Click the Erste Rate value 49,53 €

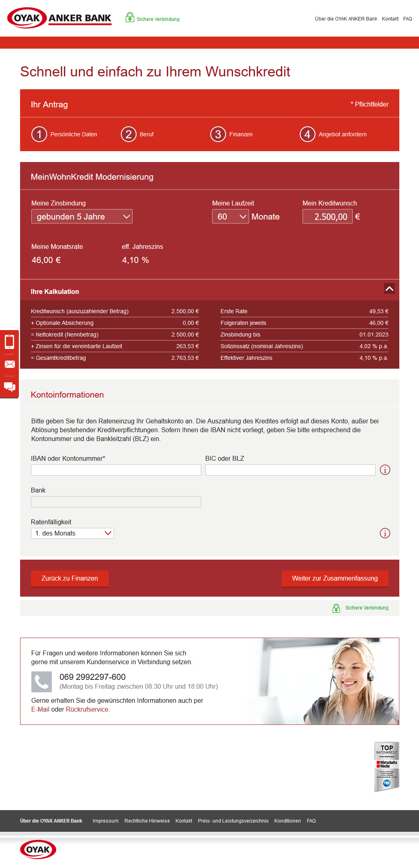coord(378,311)
